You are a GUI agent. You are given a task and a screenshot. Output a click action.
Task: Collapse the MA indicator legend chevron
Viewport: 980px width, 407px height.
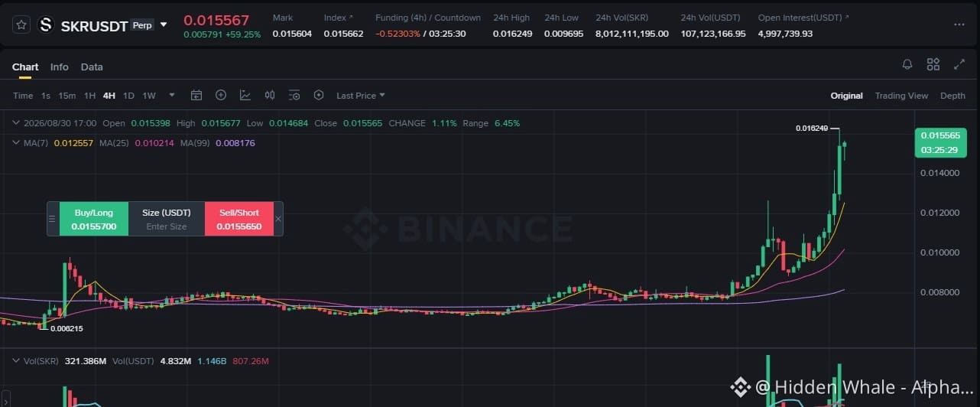[17, 142]
